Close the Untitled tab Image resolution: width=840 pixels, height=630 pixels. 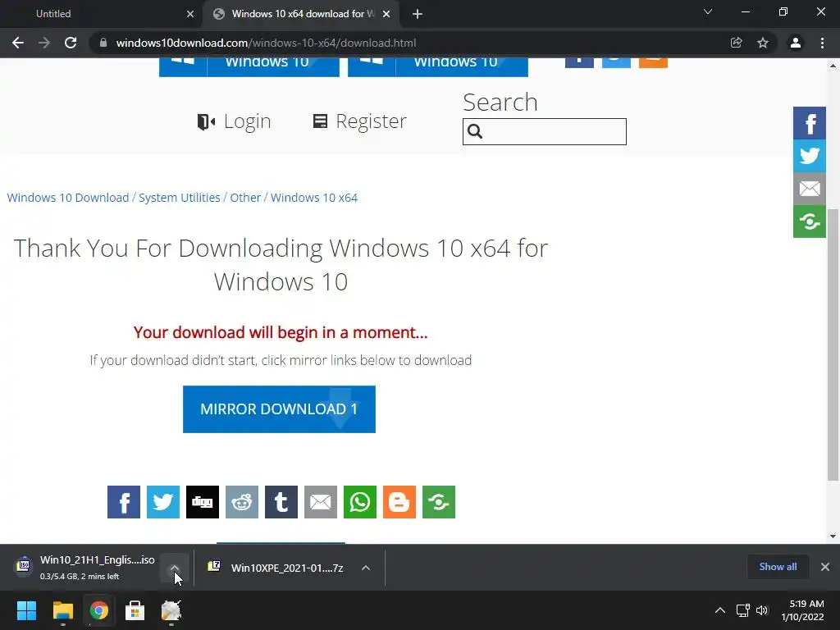coord(190,14)
